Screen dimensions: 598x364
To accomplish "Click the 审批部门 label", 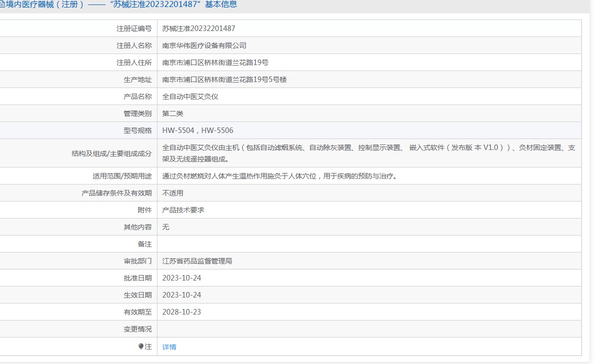I will 137,261.
